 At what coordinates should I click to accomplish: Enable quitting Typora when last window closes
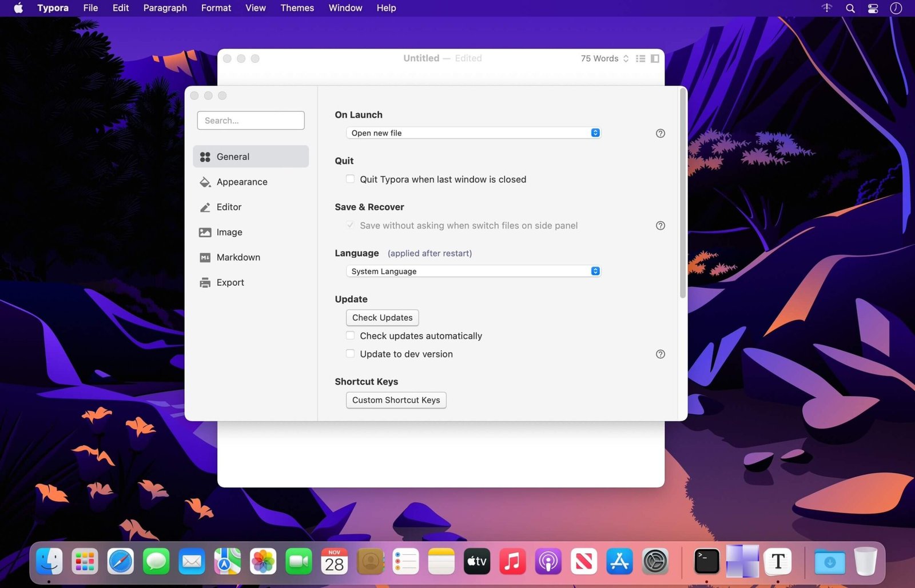(350, 179)
